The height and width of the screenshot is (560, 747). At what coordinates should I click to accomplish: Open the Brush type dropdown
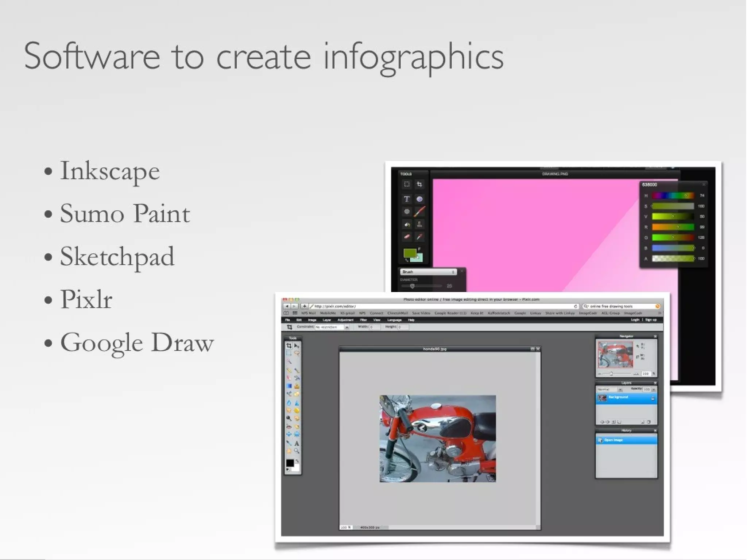[428, 272]
